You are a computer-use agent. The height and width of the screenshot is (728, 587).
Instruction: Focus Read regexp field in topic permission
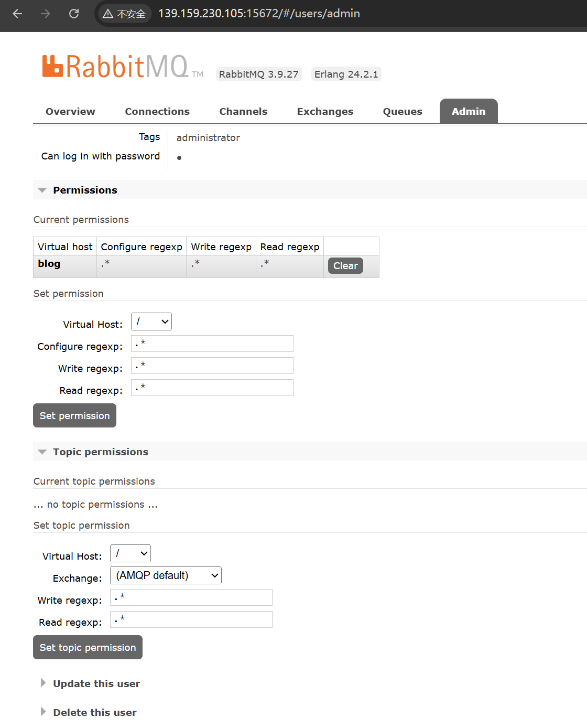[191, 619]
